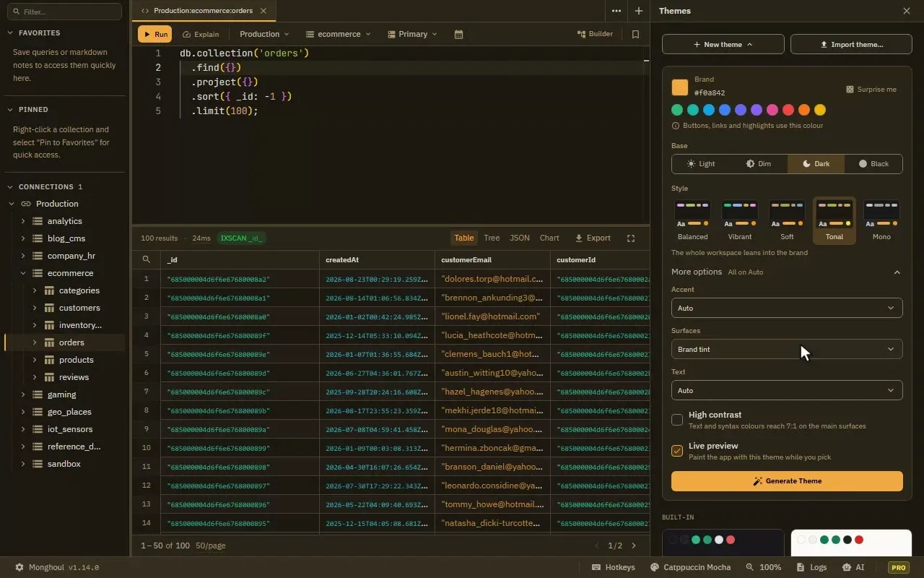Add a new query tab with plus icon
The image size is (924, 578).
(638, 11)
